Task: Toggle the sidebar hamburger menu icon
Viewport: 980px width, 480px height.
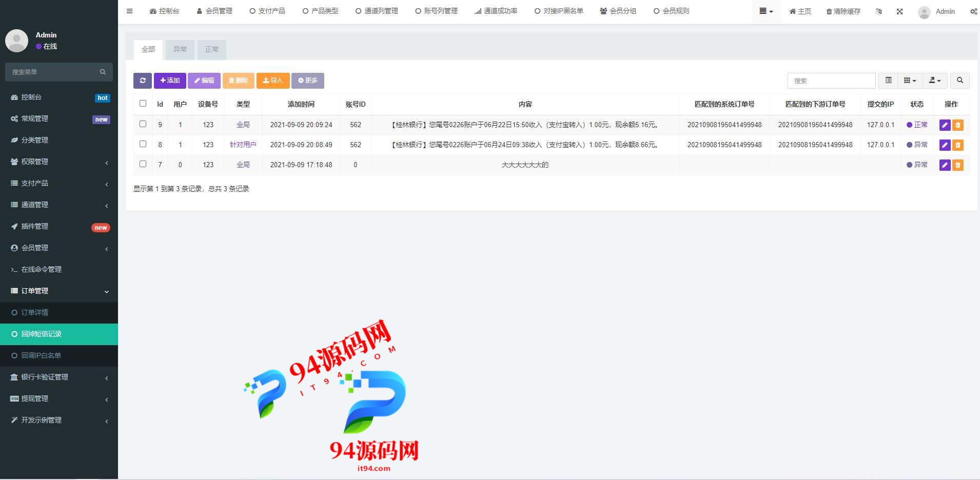Action: click(x=129, y=11)
